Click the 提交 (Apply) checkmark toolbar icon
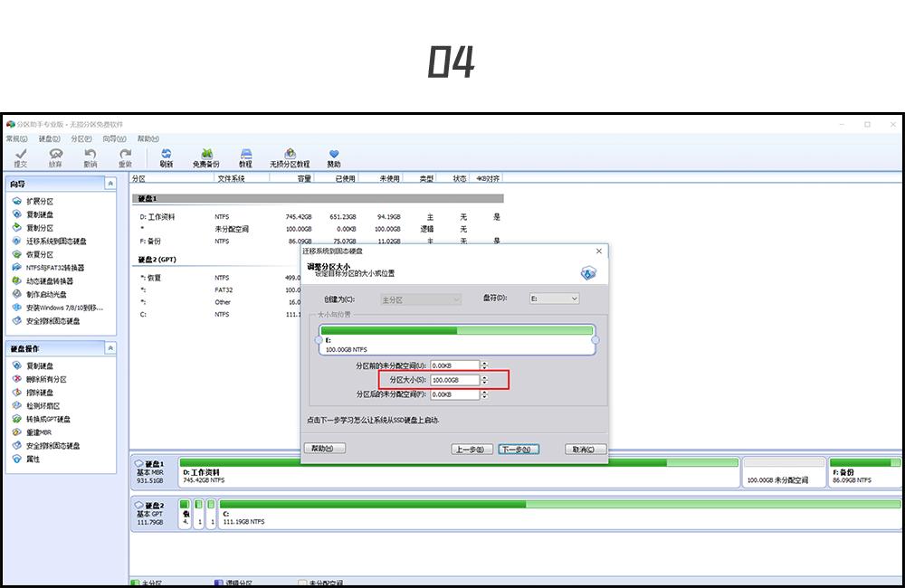 (x=21, y=157)
